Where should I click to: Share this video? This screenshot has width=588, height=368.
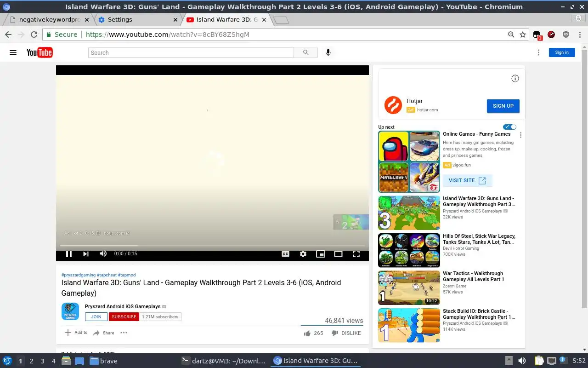pyautogui.click(x=103, y=333)
